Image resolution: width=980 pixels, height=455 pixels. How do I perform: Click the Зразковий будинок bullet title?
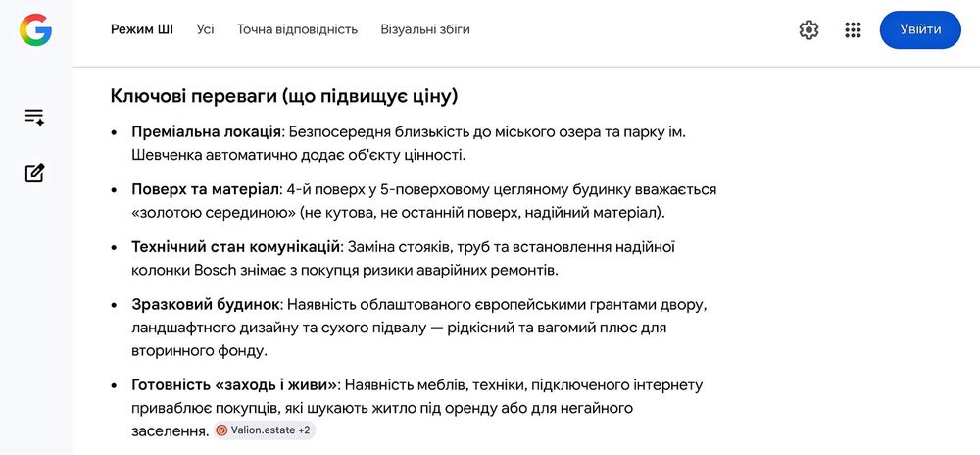pyautogui.click(x=205, y=305)
